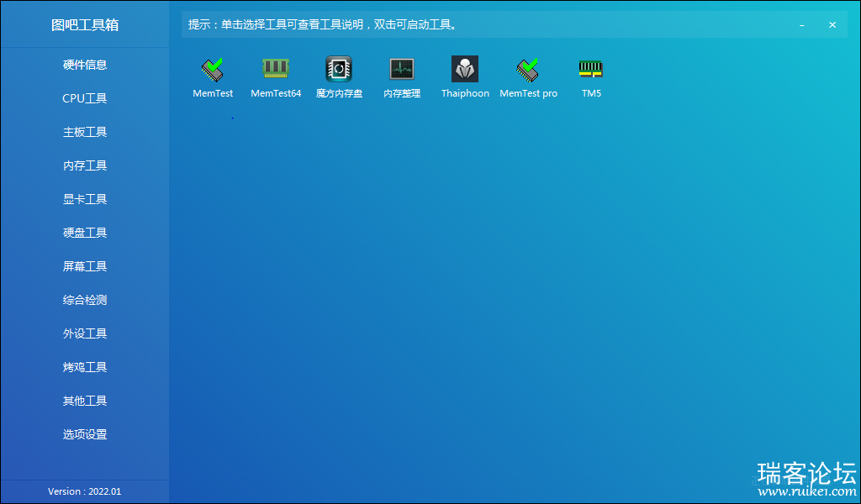Go to 综合检测 category

(85, 300)
